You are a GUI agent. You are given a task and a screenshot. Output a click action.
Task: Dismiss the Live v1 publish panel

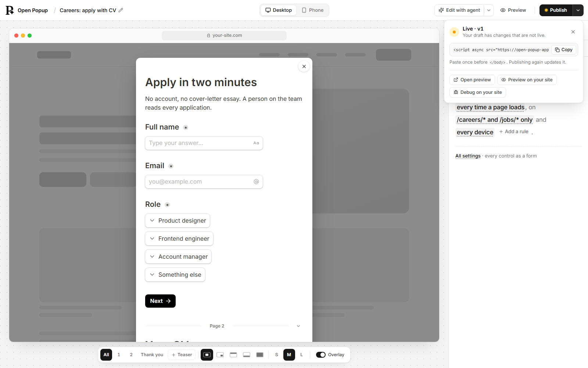coord(573,32)
